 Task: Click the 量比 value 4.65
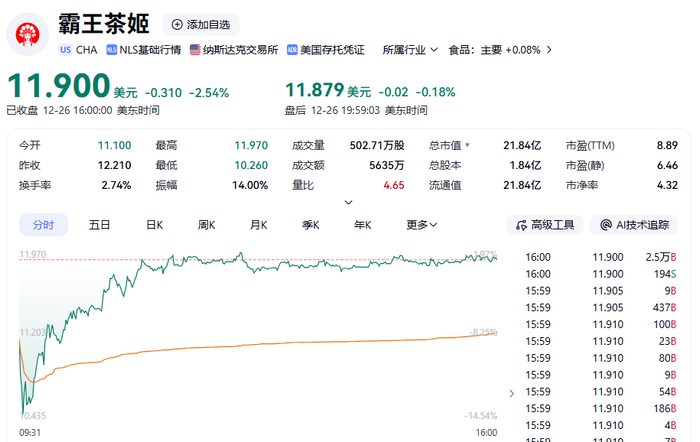point(394,185)
